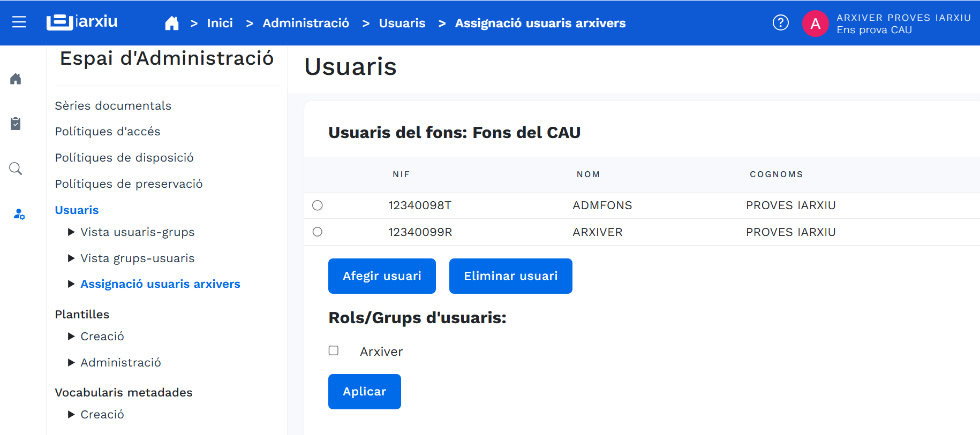Click the Afegir usuari button

[x=382, y=276]
